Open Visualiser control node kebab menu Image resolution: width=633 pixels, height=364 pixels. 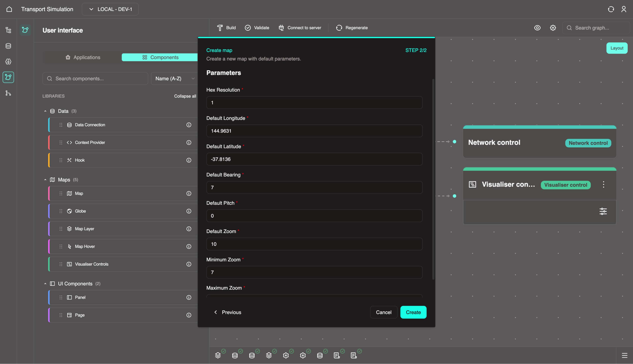pos(603,184)
